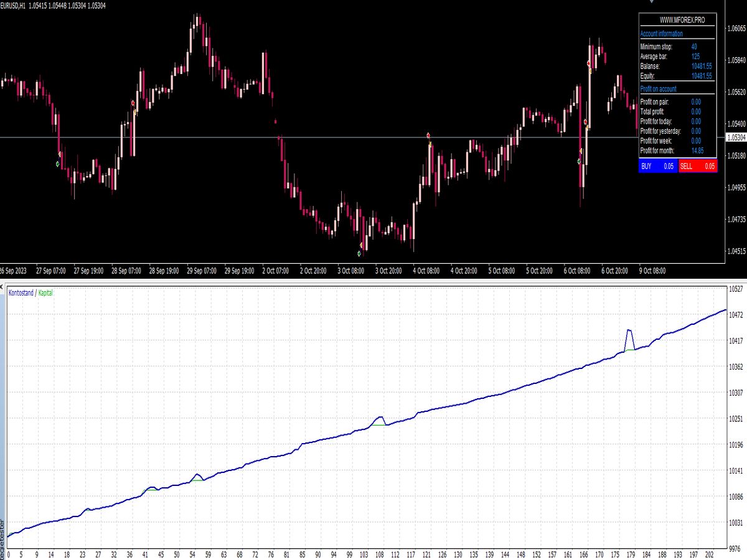This screenshot has height=560, width=747.
Task: Click the Balanse label
Action: click(x=650, y=66)
